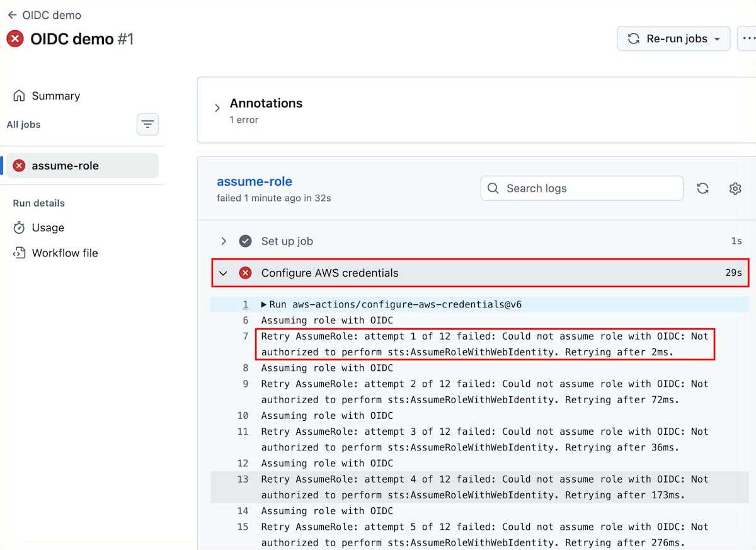Collapse the Configure AWS credentials step
Screen dimensions: 756x550
[x=223, y=273]
